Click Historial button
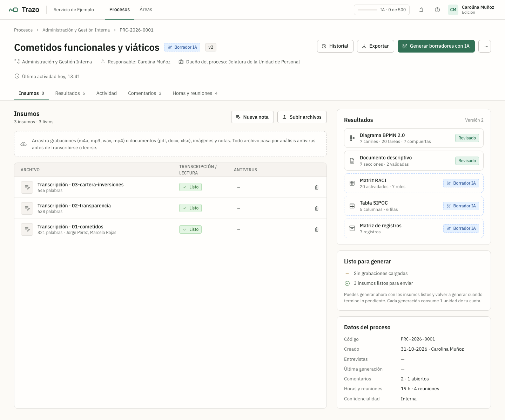The image size is (505, 420). tap(335, 46)
